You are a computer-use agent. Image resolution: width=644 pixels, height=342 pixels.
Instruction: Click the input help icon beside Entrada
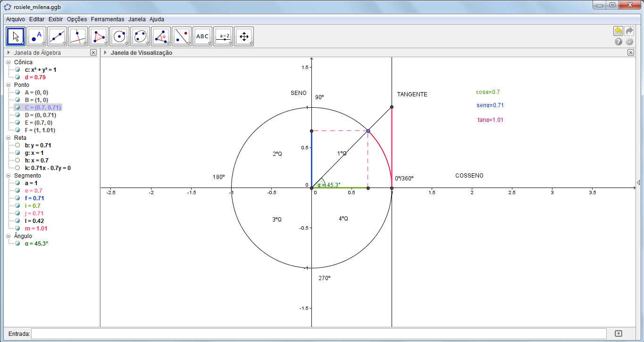tap(619, 333)
